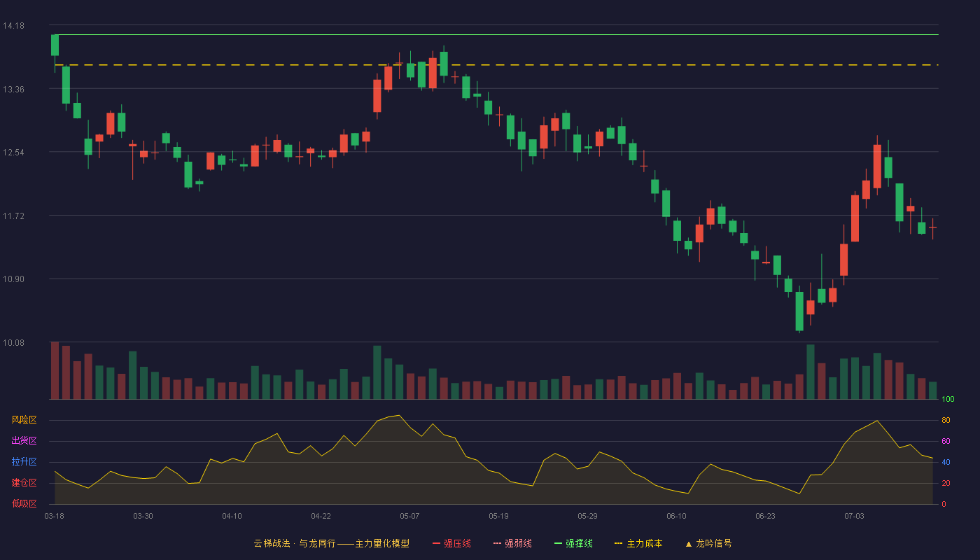Screen dimensions: 980x560
Task: Click the 14.18 price axis label
Action: coord(13,26)
